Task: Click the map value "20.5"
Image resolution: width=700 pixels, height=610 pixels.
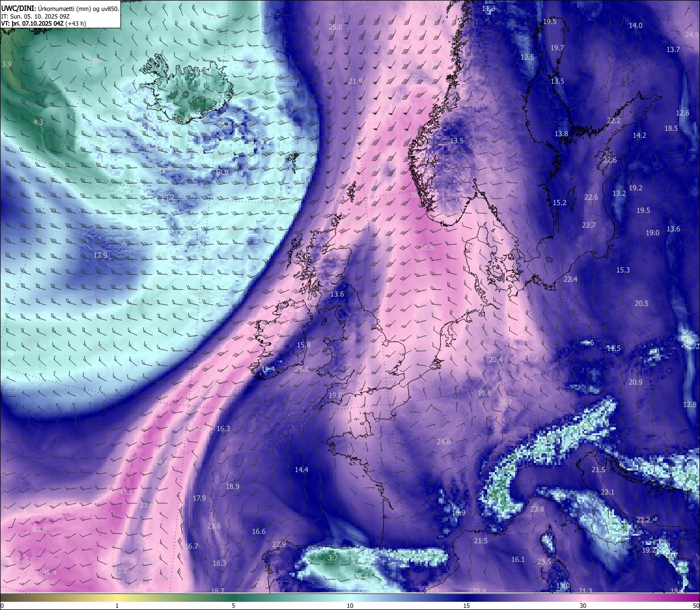Action: pos(641,304)
